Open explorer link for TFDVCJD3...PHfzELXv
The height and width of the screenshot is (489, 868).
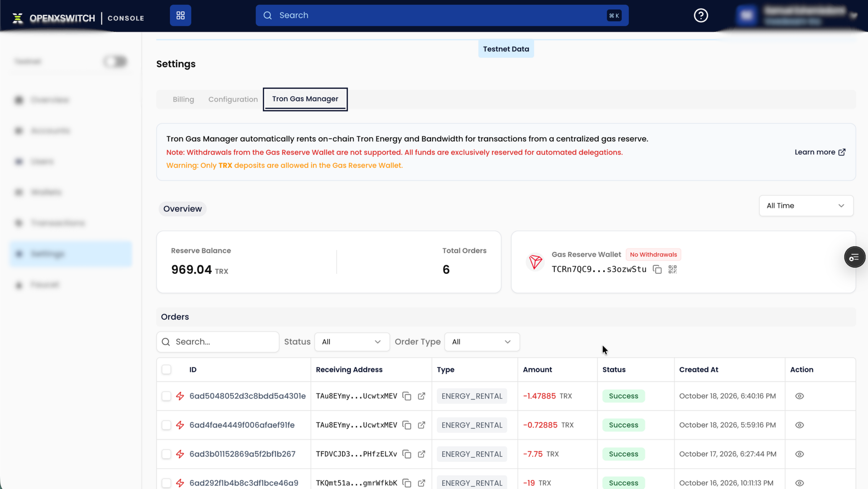(421, 454)
